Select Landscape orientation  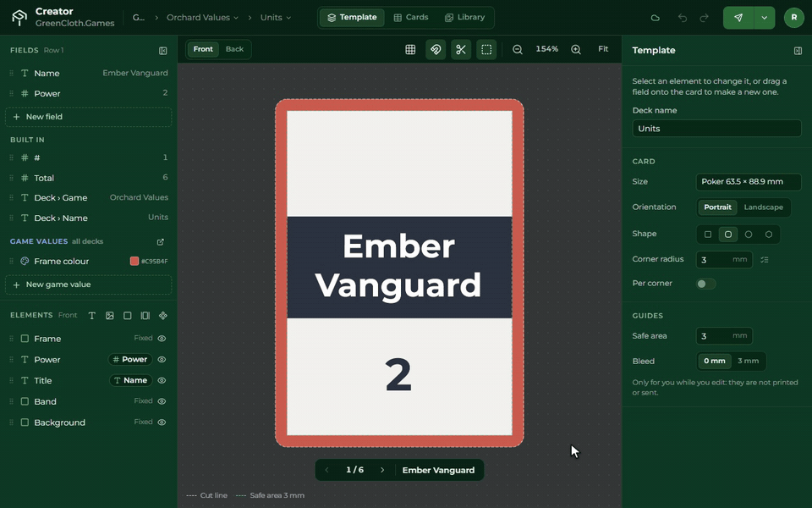763,207
